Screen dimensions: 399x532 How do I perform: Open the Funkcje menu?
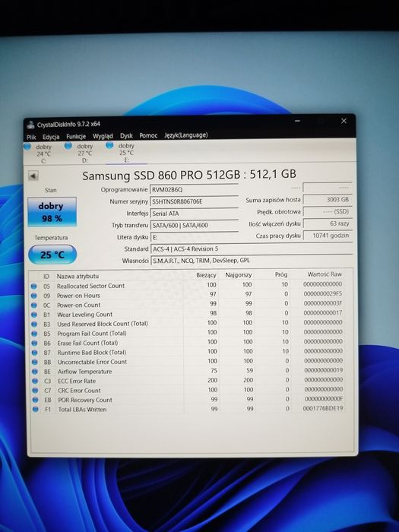point(76,136)
